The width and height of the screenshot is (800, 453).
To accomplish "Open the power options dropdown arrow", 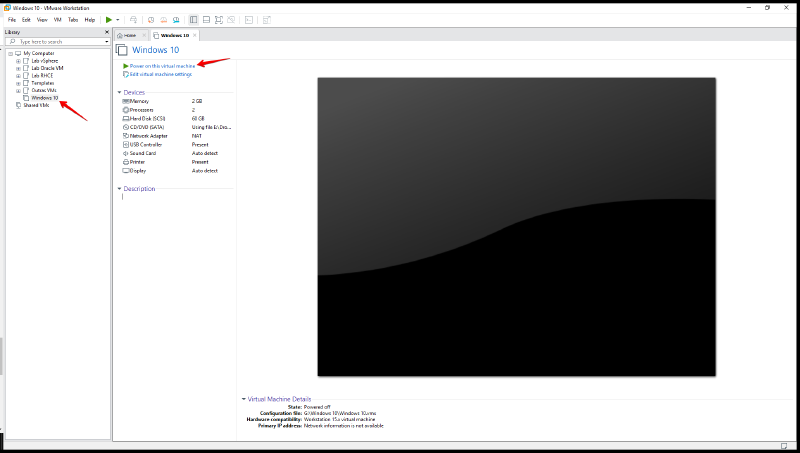I will 118,20.
